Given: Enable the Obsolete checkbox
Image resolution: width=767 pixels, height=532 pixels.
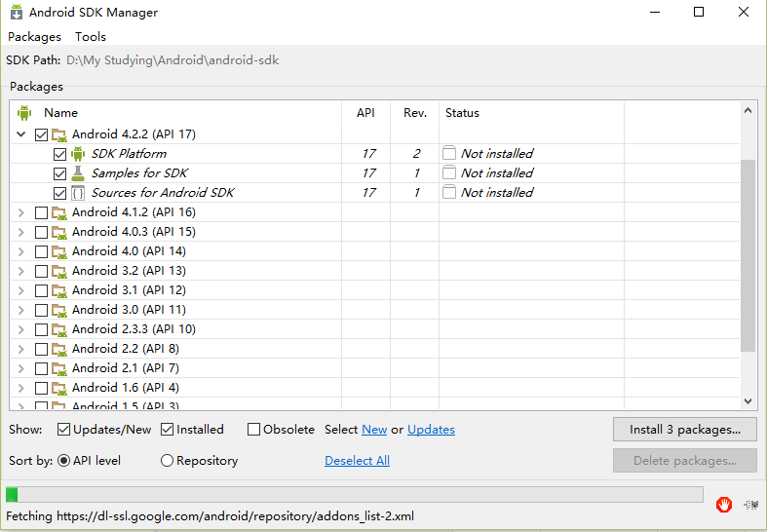Looking at the screenshot, I should pos(253,430).
